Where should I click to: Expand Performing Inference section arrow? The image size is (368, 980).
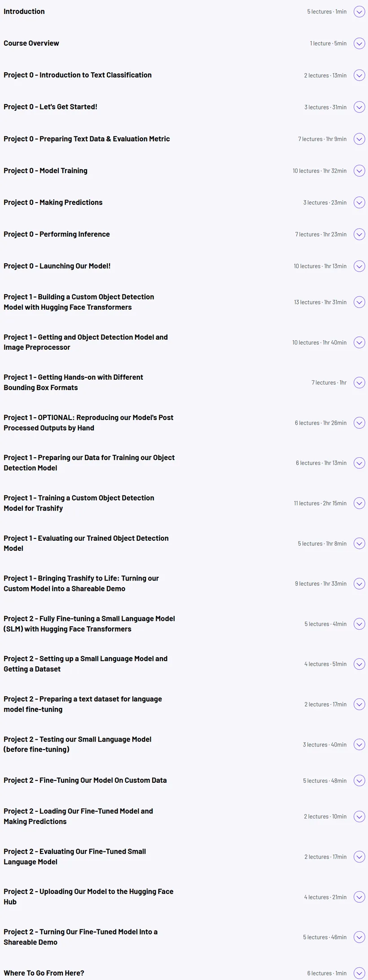[359, 234]
